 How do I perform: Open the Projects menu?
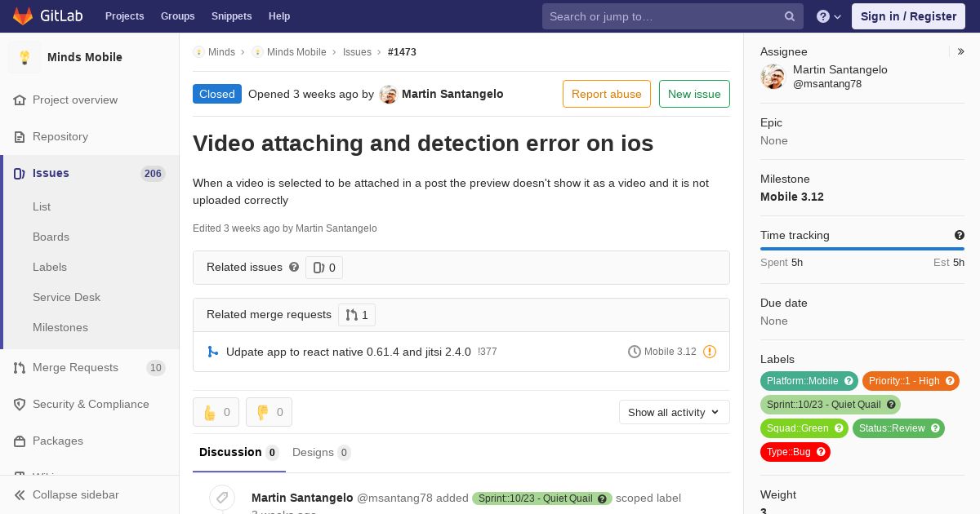[x=124, y=16]
